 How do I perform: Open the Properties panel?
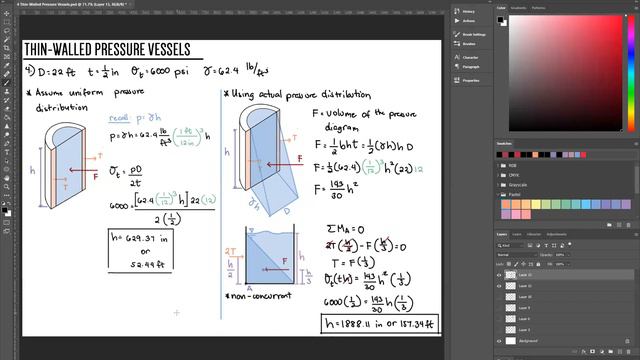[467, 80]
